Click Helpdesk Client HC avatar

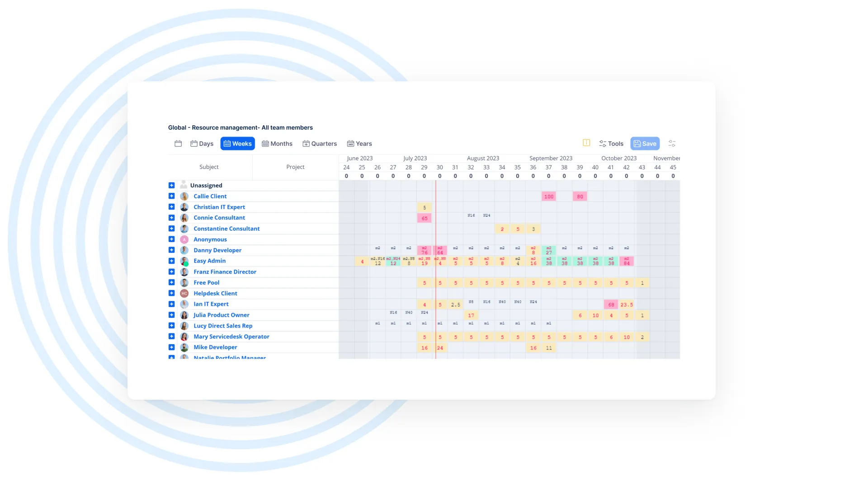pos(184,294)
